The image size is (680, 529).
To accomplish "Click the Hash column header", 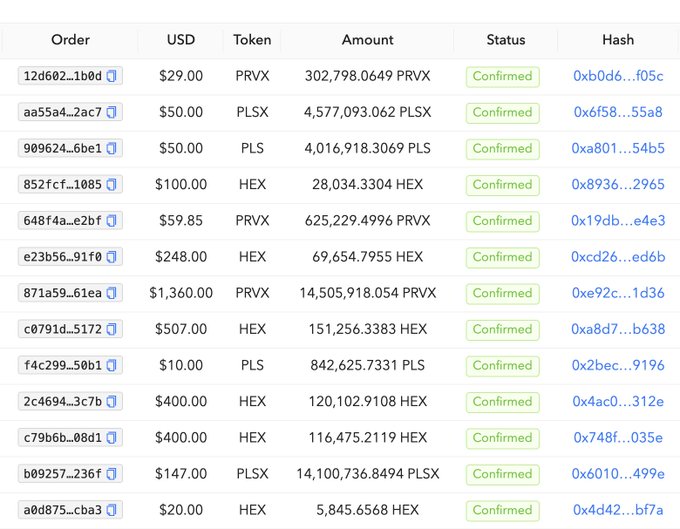I will [x=618, y=40].
